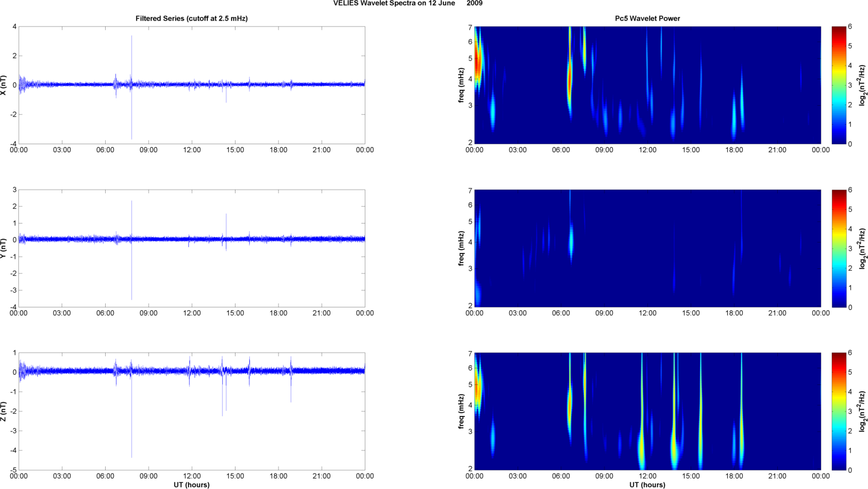The width and height of the screenshot is (868, 489).
Task: Click the '12:00' tick under the X series plot
Action: [x=192, y=150]
